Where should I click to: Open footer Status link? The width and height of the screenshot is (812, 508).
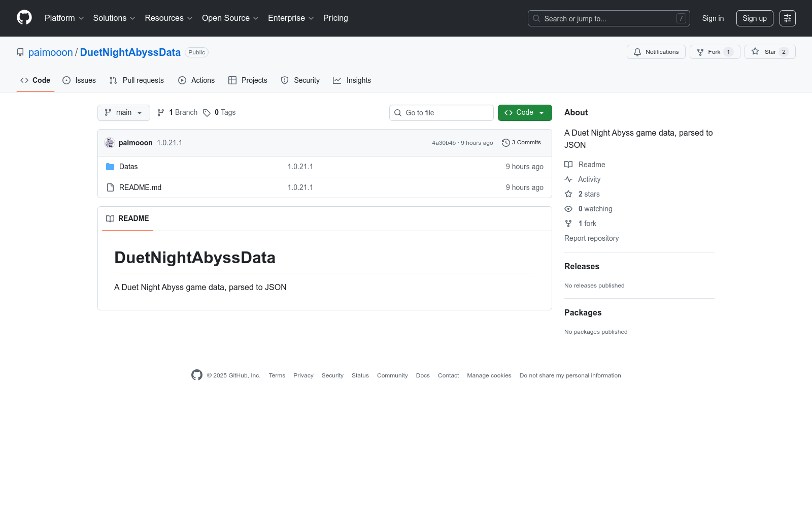coord(360,375)
